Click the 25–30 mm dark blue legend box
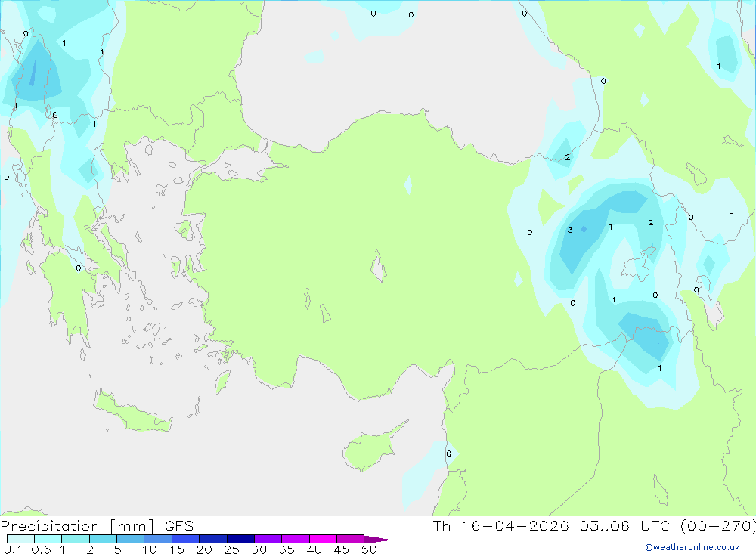This screenshot has width=756, height=554. [240, 539]
